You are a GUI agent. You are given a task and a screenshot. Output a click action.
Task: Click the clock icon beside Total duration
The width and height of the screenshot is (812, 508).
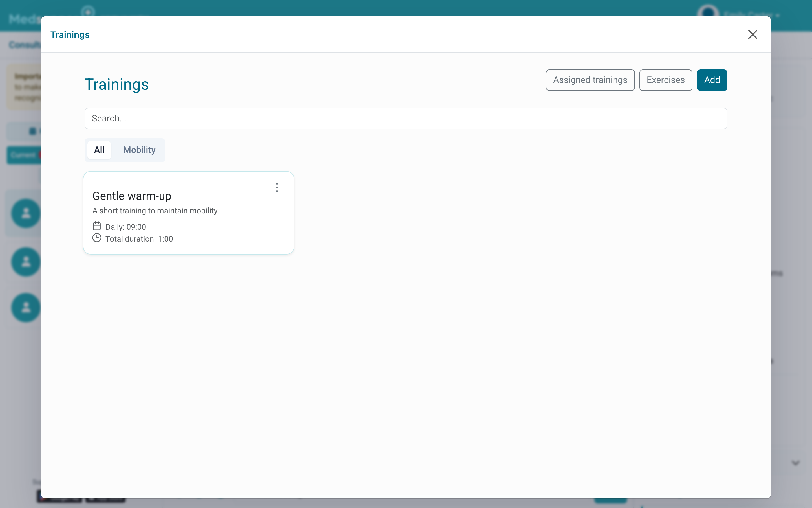tap(97, 238)
